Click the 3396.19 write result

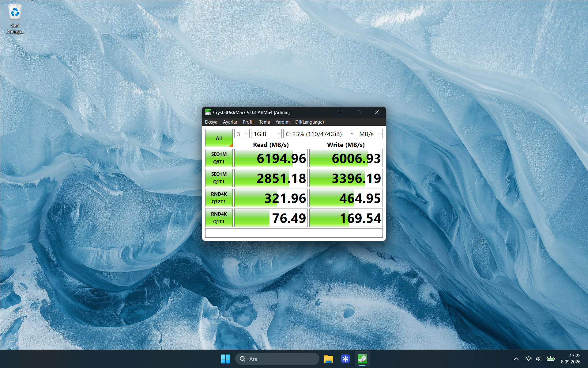[x=346, y=178]
